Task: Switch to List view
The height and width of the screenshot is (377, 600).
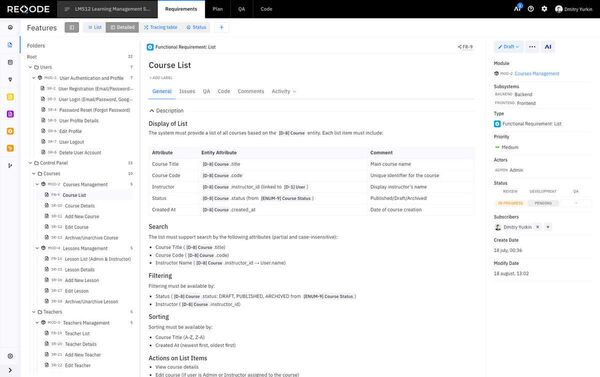Action: click(x=95, y=27)
